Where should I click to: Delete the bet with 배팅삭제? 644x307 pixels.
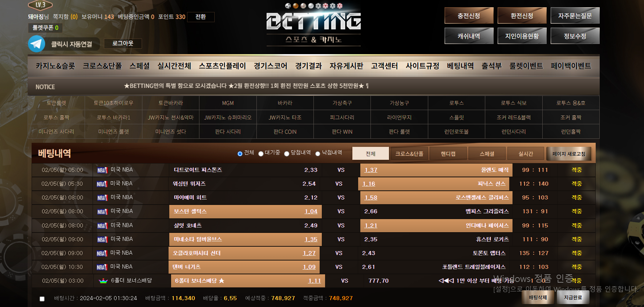click(x=538, y=298)
